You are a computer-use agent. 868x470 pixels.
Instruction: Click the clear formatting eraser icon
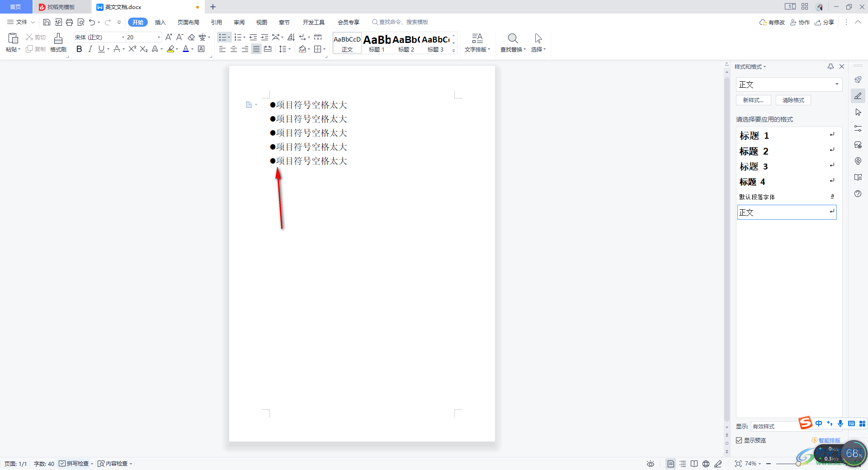point(191,37)
